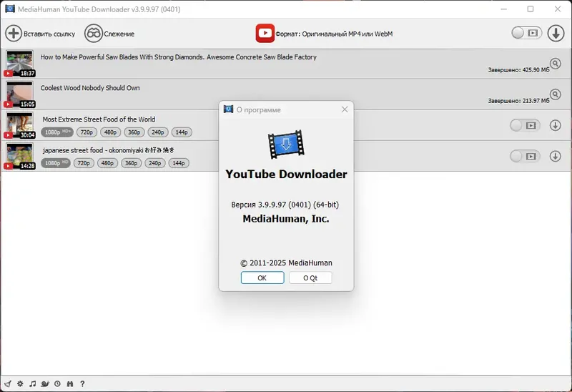Click the broom clear-list icon in status bar
The width and height of the screenshot is (572, 392).
pos(8,383)
